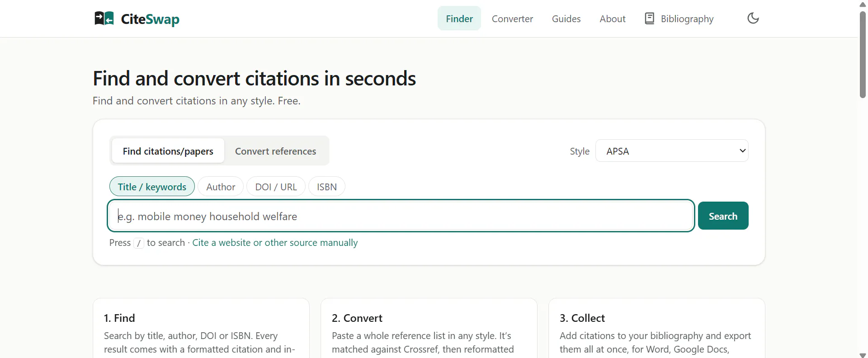Switch to the Convert references tab
Image resolution: width=868 pixels, height=358 pixels.
(275, 151)
